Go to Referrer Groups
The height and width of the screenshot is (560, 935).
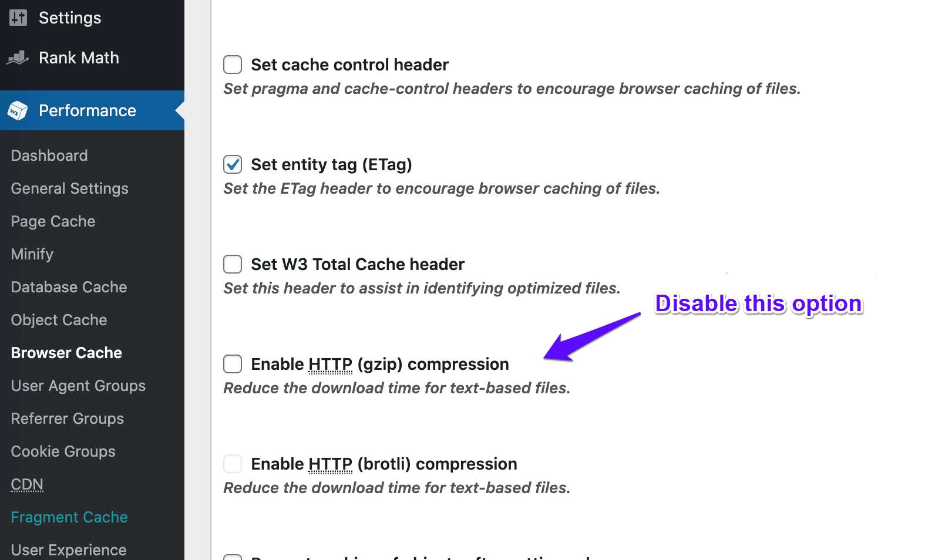click(x=68, y=419)
